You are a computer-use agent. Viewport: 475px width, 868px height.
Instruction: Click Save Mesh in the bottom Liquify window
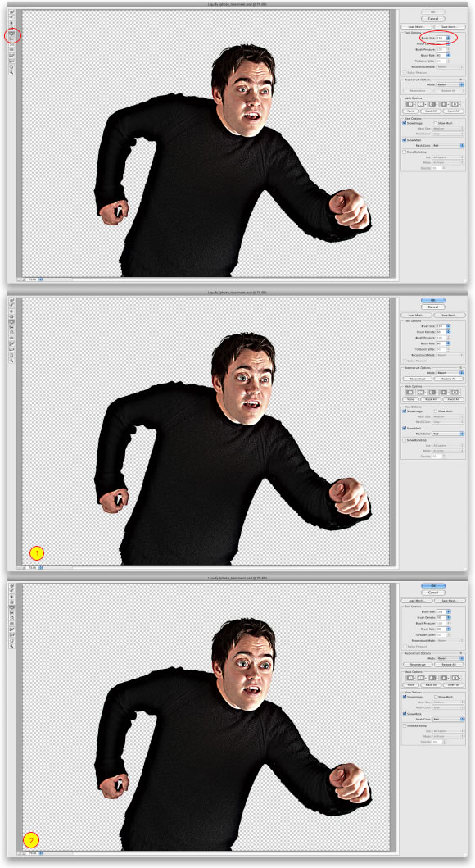450,601
